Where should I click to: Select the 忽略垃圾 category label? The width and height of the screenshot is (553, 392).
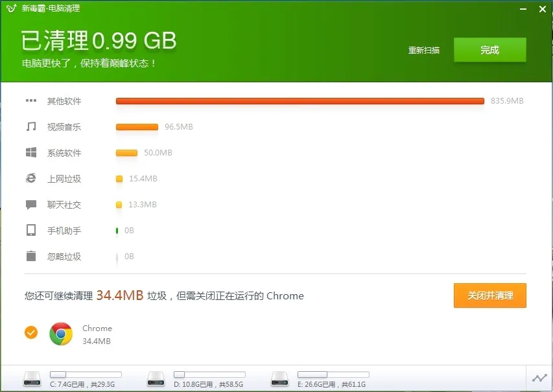[64, 257]
